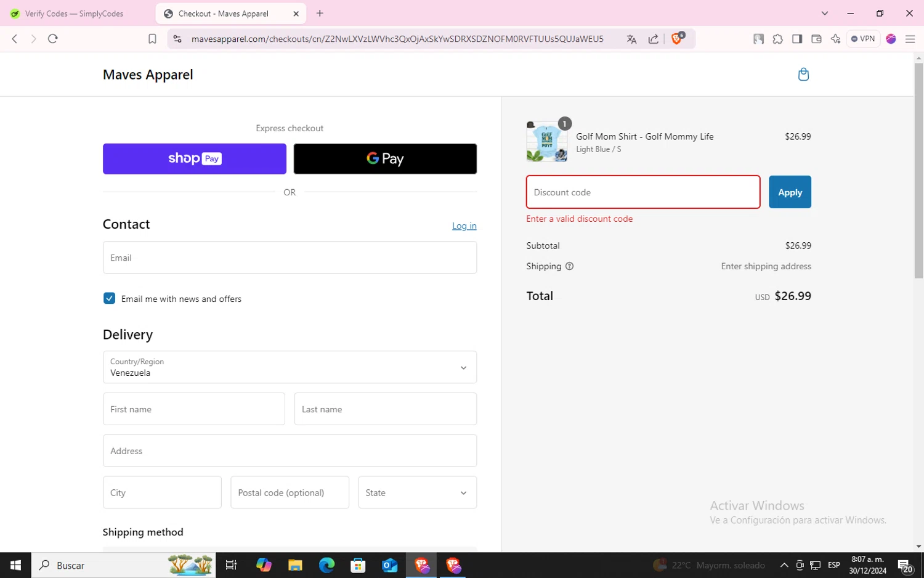Click the VPN button in toolbar
This screenshot has width=924, height=578.
point(863,39)
